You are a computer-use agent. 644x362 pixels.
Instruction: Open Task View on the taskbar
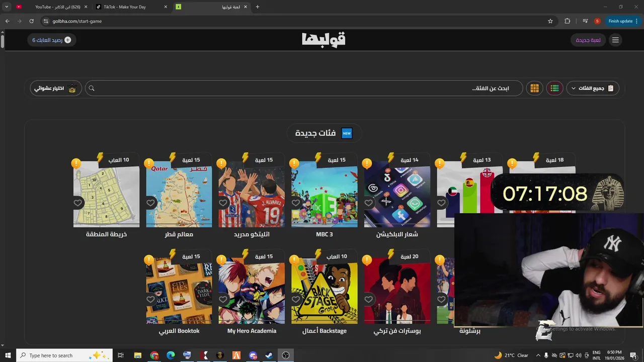[x=121, y=355]
